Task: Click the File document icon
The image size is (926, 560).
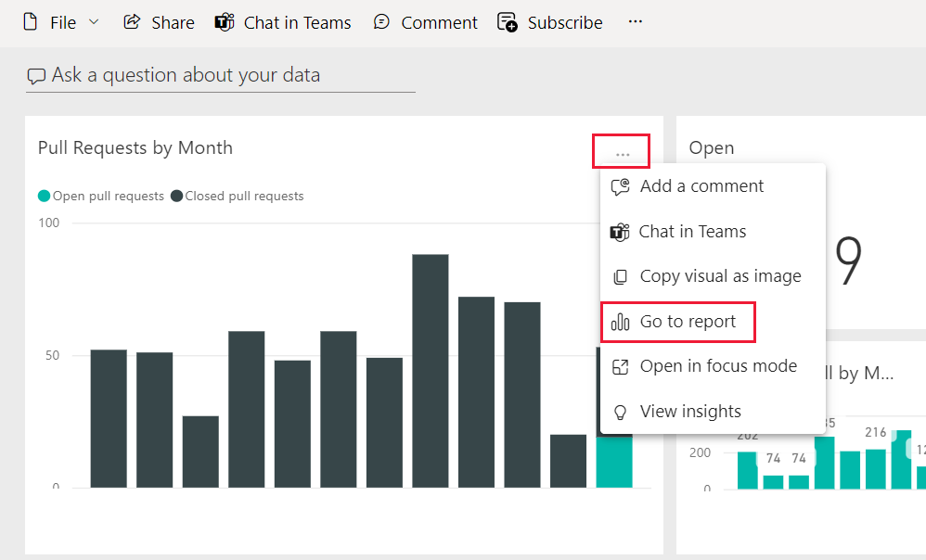Action: 30,22
